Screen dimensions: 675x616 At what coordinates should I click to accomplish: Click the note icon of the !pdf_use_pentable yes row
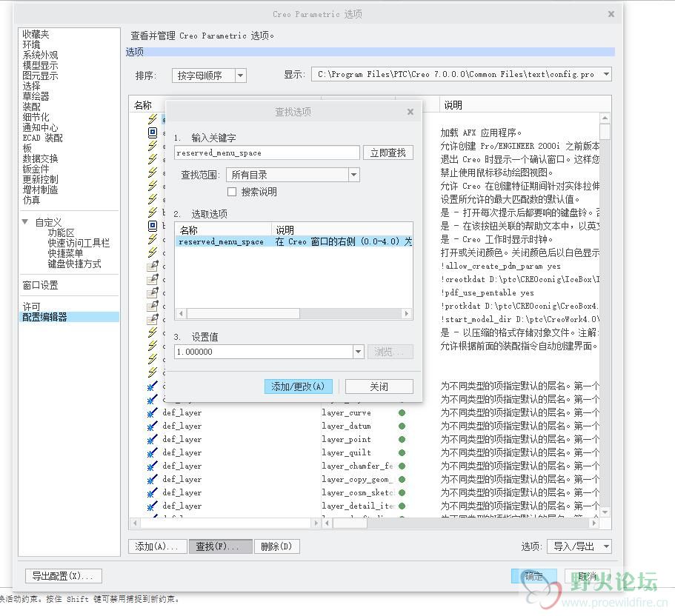click(x=153, y=292)
